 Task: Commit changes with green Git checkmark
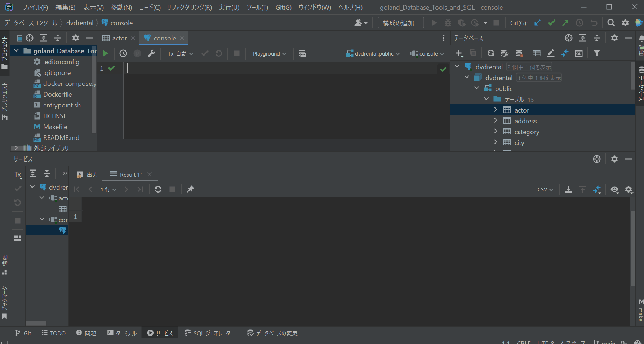551,23
